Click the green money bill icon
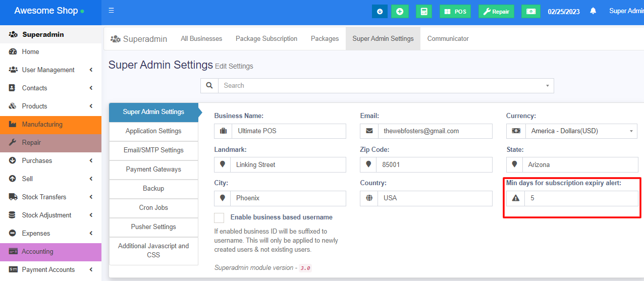This screenshot has width=644, height=281. click(x=530, y=11)
